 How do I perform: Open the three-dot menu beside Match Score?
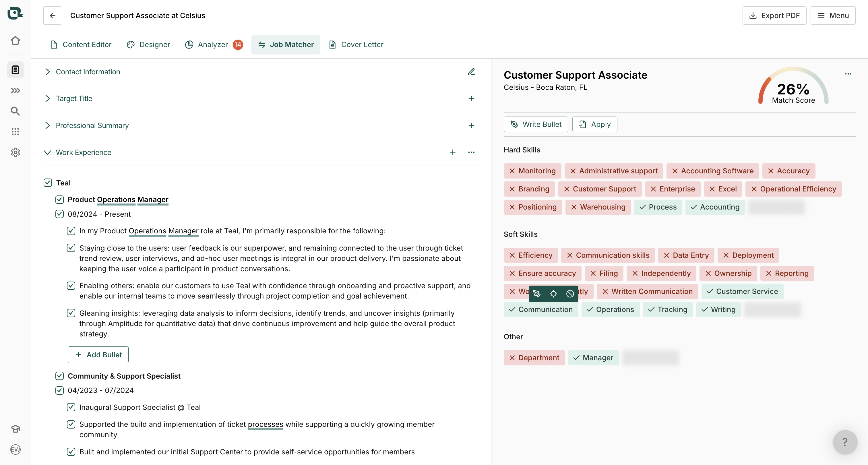click(848, 74)
